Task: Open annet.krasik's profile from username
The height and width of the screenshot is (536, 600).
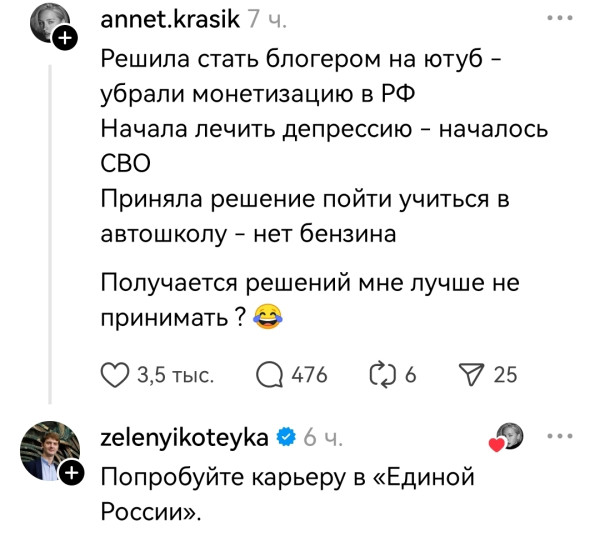Action: tap(170, 18)
